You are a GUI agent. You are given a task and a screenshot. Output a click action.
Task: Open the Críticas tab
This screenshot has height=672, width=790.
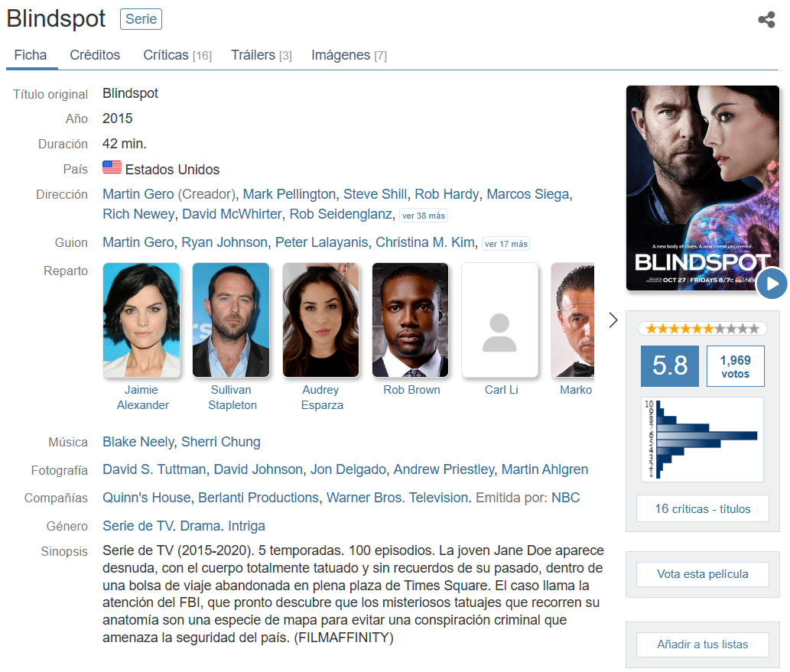177,55
